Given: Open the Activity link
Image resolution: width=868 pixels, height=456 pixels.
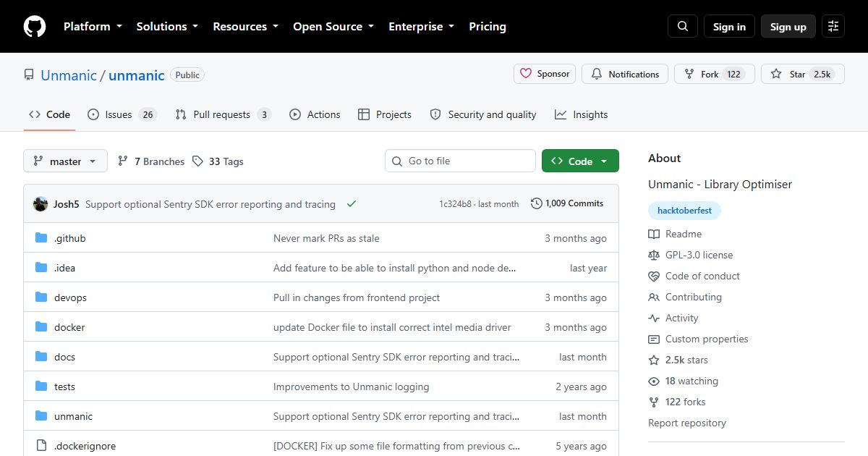Looking at the screenshot, I should (673, 318).
